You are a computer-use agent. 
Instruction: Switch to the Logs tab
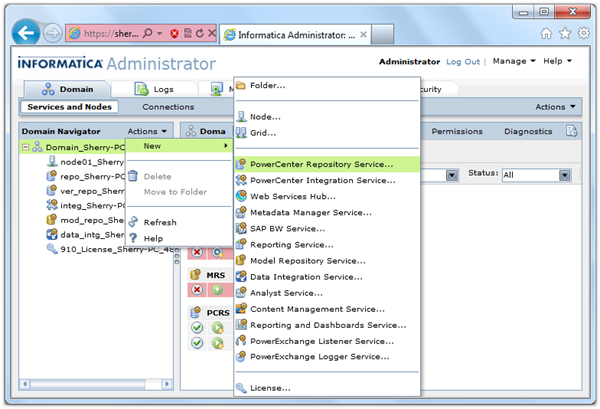tap(154, 89)
